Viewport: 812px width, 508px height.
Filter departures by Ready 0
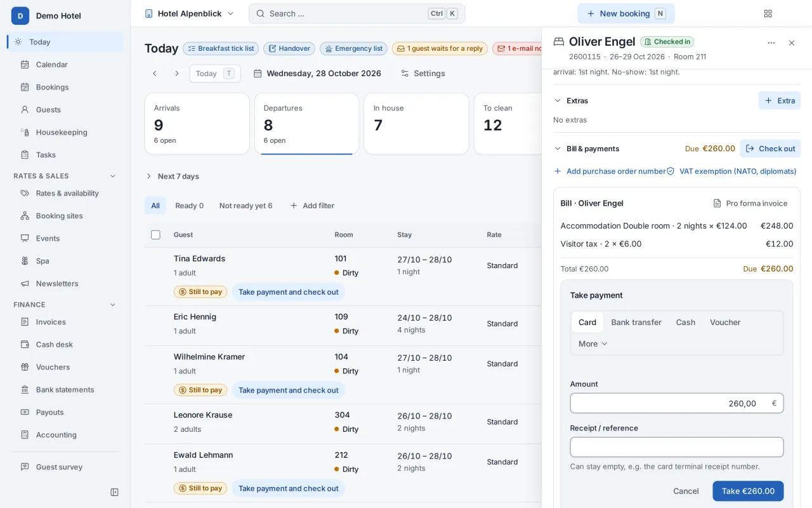point(189,205)
